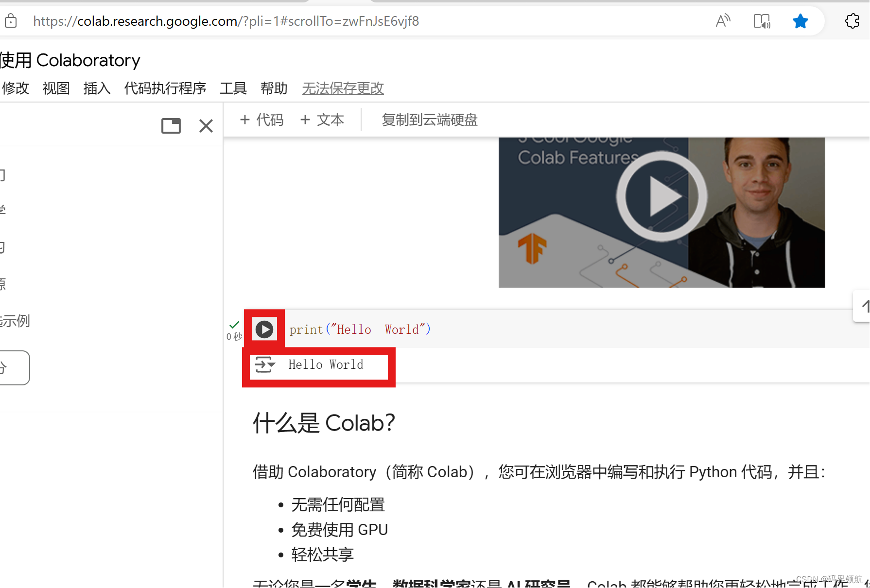This screenshot has height=588, width=870.
Task: View site info lock icon
Action: point(11,21)
